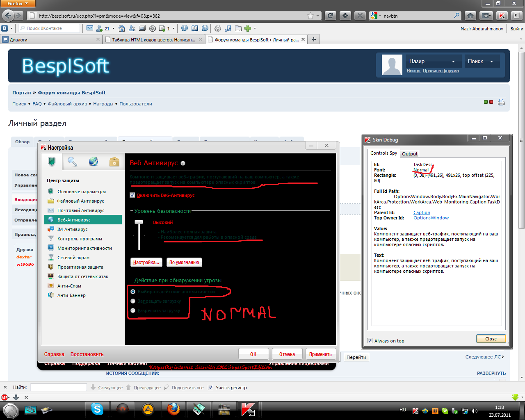Click the Windows Start orb
Image resolution: width=525 pixels, height=420 pixels.
(x=11, y=410)
